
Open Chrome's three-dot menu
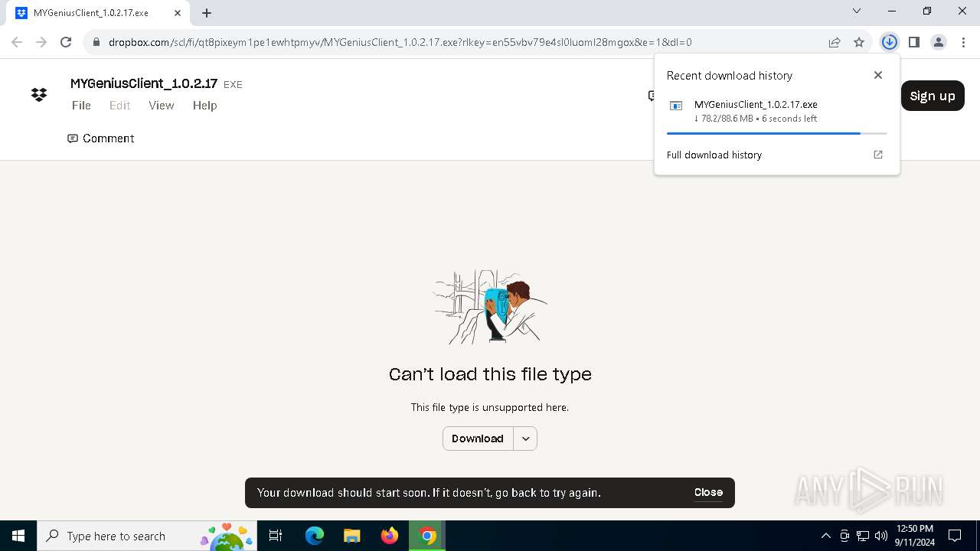pyautogui.click(x=962, y=42)
